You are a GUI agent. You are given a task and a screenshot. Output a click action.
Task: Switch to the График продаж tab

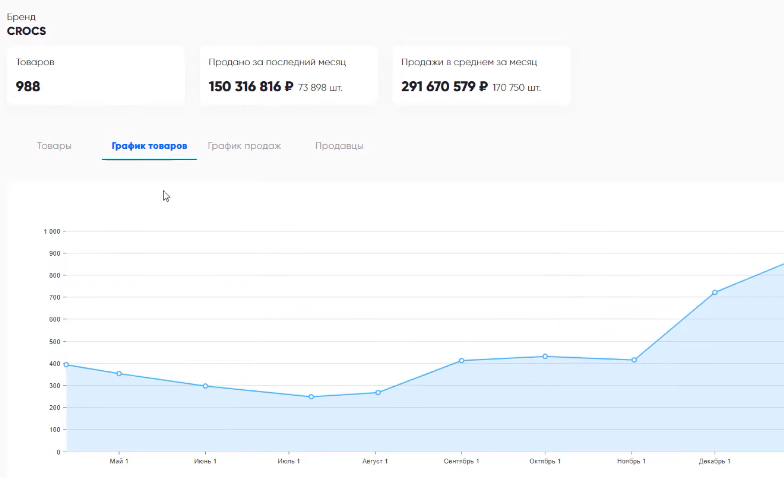pyautogui.click(x=244, y=146)
